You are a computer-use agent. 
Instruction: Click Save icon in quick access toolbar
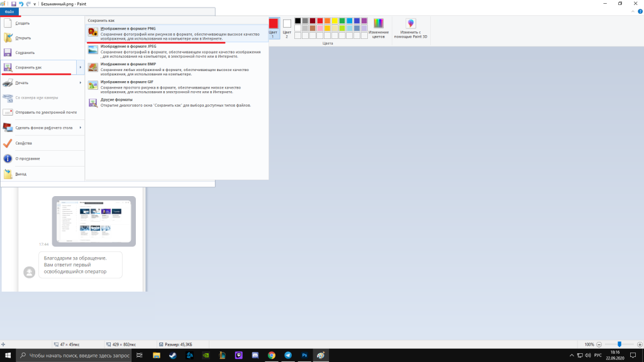coord(14,4)
